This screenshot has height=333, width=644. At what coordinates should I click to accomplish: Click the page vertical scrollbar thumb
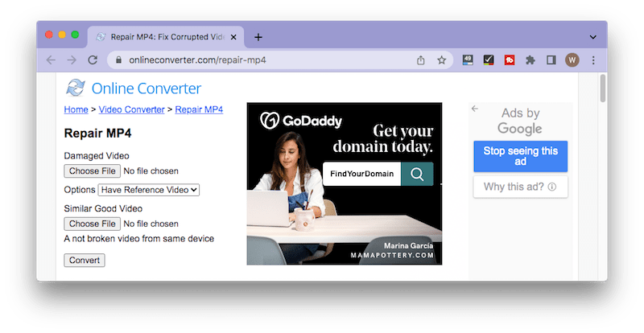pyautogui.click(x=602, y=88)
